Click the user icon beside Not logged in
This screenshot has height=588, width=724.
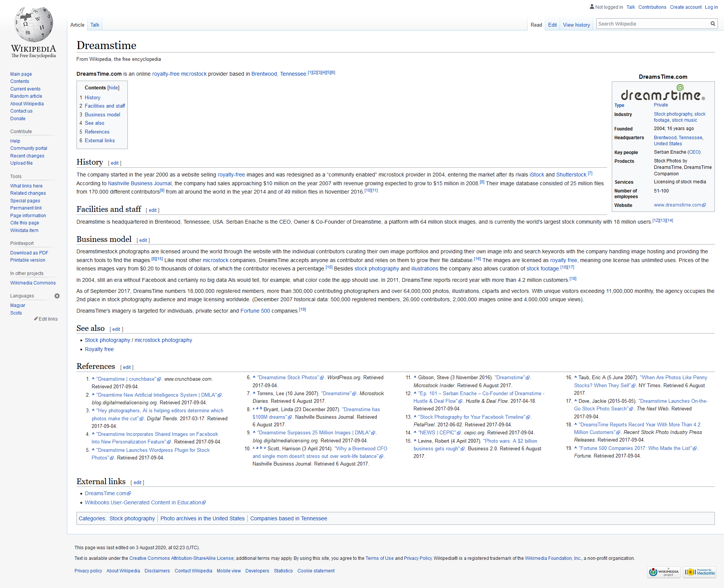pyautogui.click(x=592, y=6)
